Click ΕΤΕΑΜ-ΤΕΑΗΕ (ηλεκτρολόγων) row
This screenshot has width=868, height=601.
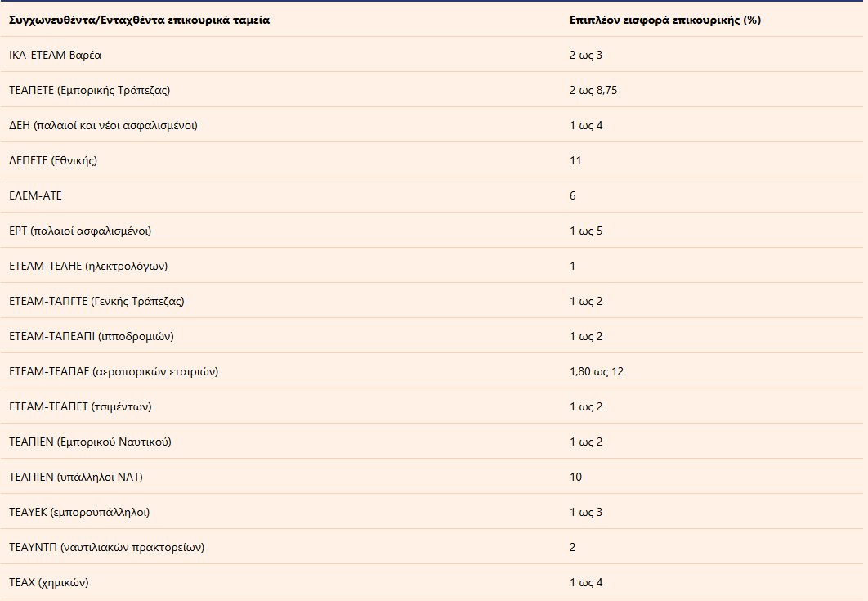tap(432, 265)
